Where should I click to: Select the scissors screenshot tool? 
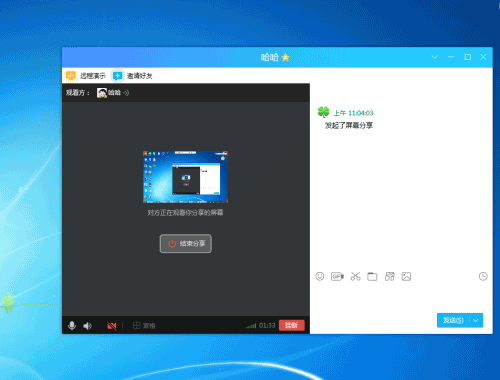click(x=355, y=276)
